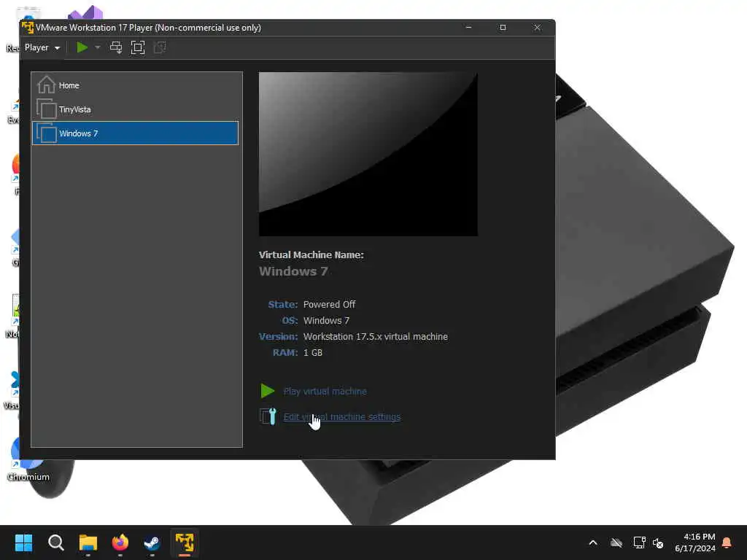Viewport: 747px width, 560px height.
Task: Select the TinyVista virtual machine
Action: [135, 109]
